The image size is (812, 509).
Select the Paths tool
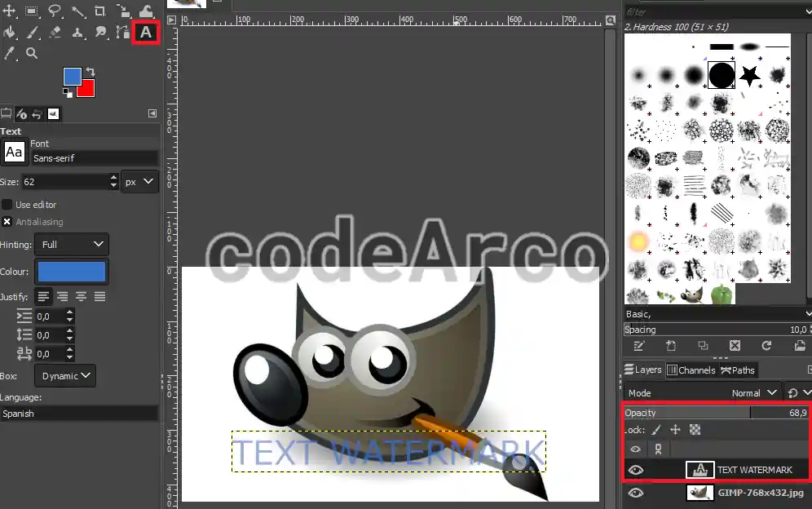[123, 33]
